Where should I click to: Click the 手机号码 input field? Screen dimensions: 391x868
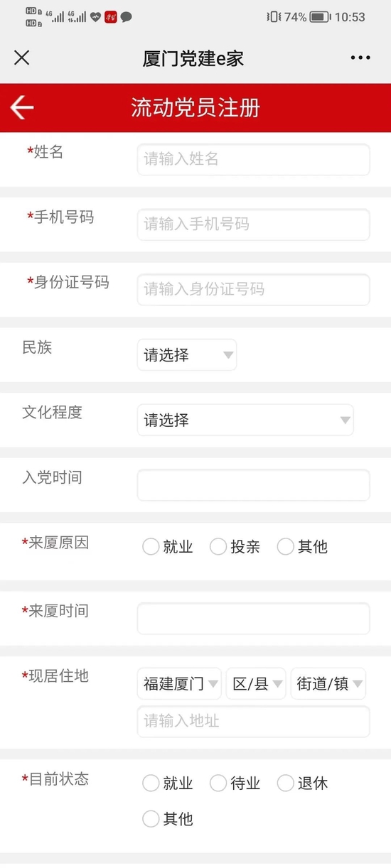point(254,224)
